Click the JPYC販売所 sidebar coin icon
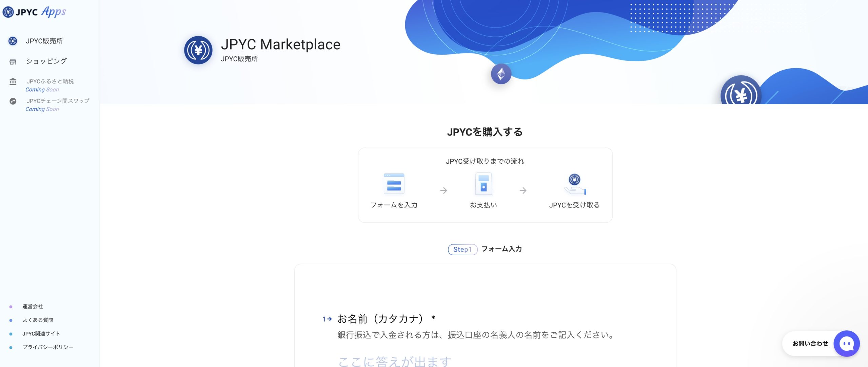The height and width of the screenshot is (367, 868). click(x=13, y=41)
